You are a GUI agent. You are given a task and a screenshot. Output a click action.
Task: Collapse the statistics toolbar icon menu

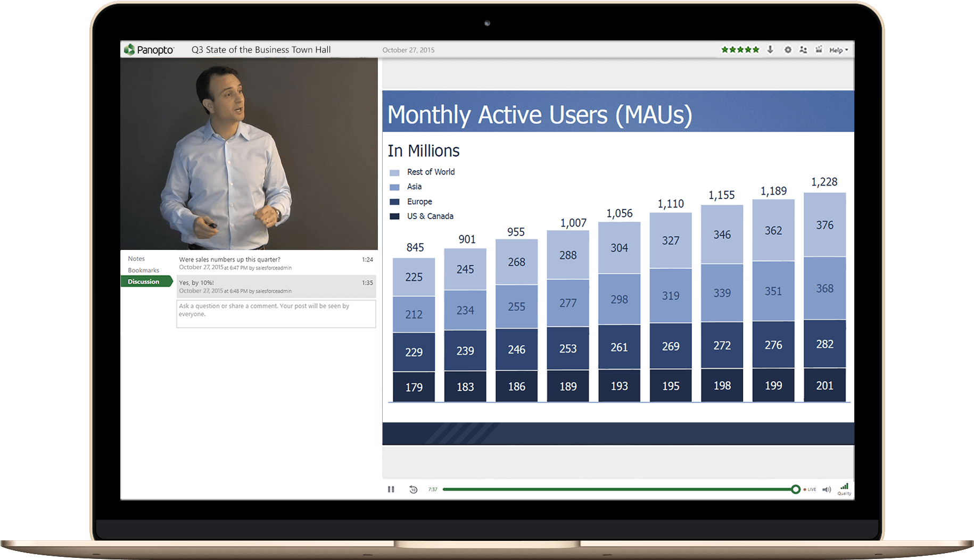tap(820, 49)
